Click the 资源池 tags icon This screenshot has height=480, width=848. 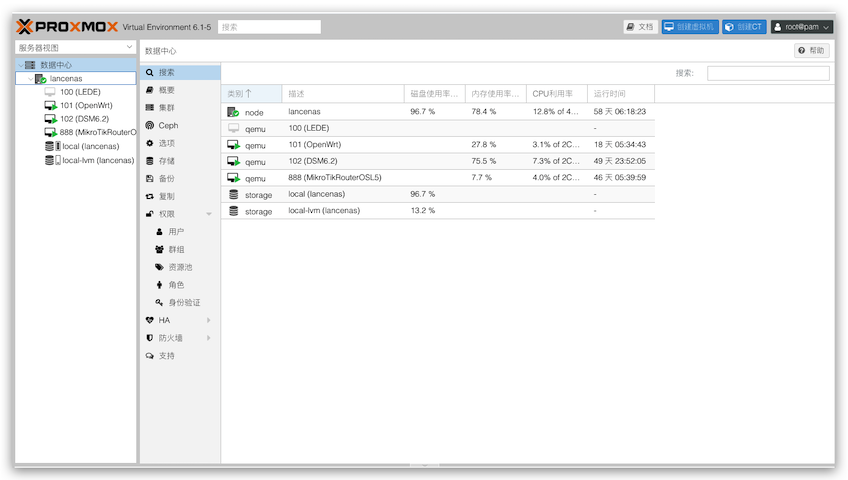pos(159,267)
